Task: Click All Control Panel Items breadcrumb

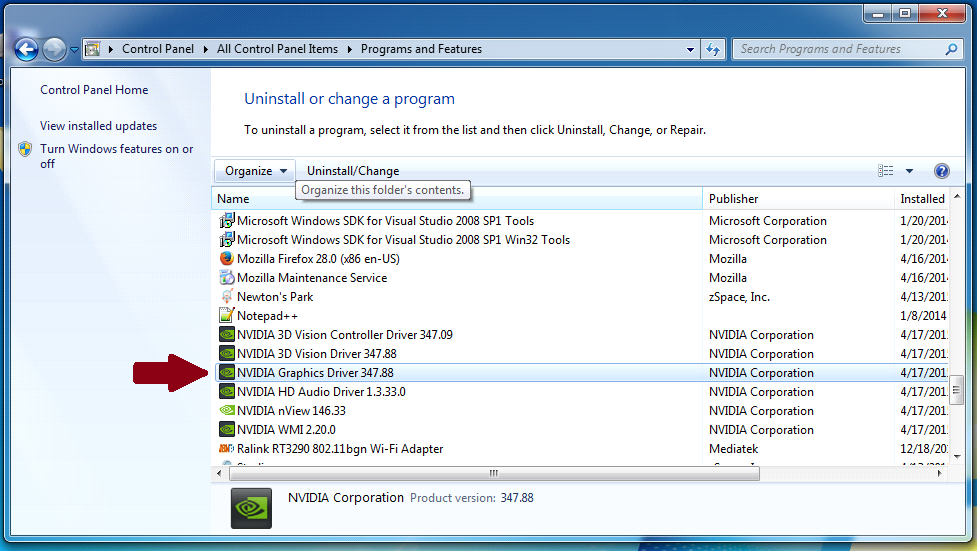Action: pos(277,49)
